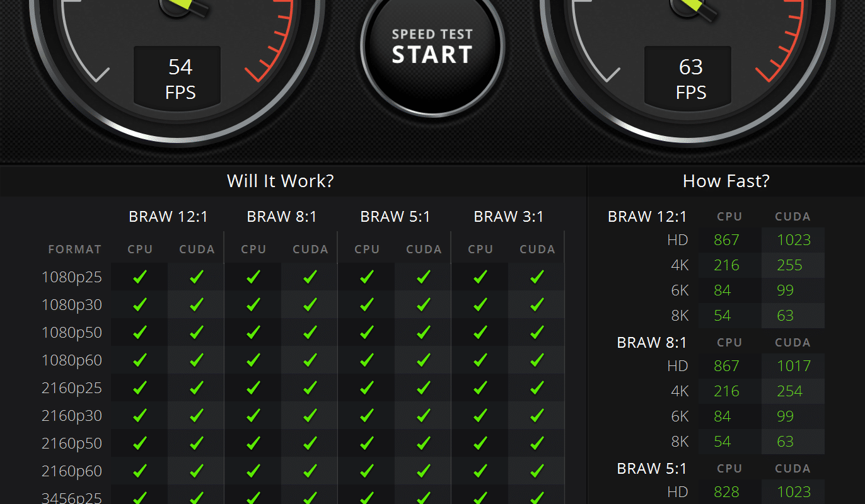
Task: Click BRAW 8:1 4K CPU value 216
Action: 726,391
